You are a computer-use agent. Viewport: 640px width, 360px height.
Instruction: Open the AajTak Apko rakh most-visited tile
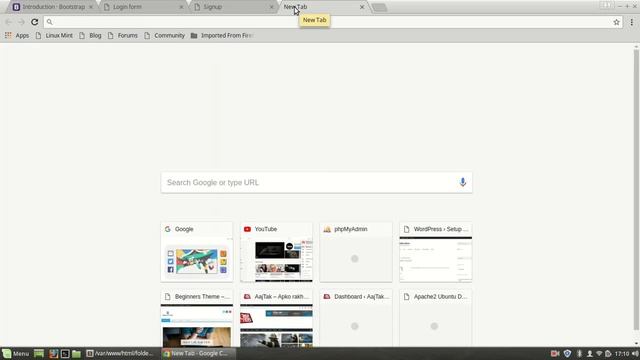(x=276, y=318)
